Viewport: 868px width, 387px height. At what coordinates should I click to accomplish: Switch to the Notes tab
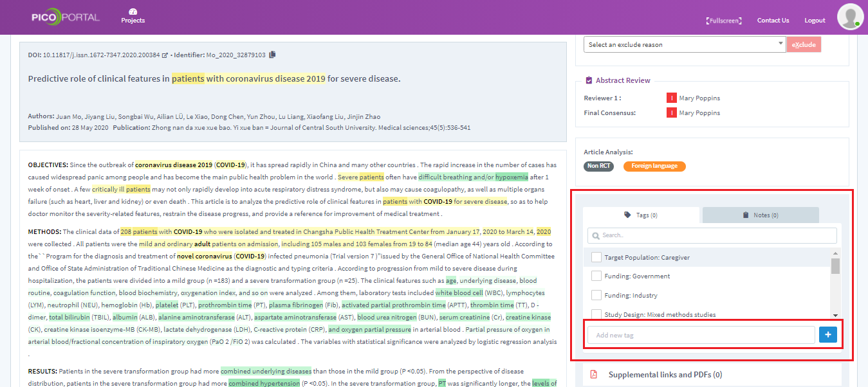click(x=760, y=215)
